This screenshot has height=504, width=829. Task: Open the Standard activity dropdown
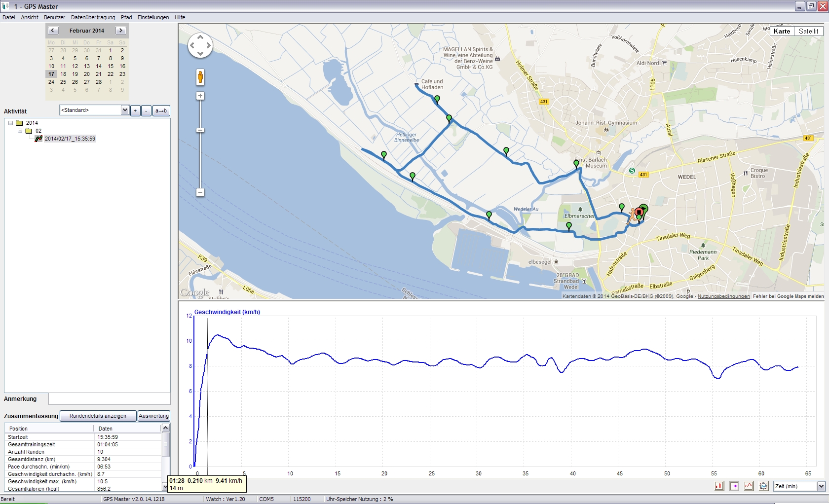click(125, 110)
